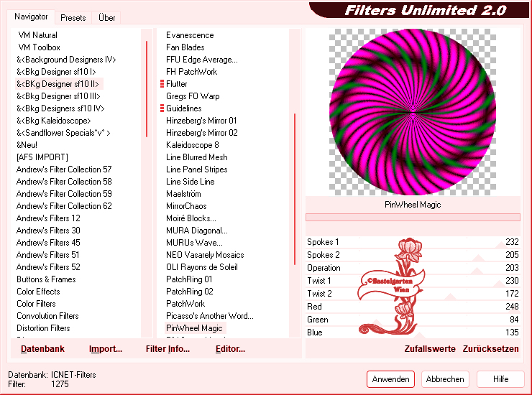Viewport: 532px width, 395px height.
Task: Adjust the Spokes 1 slider
Action: click(x=413, y=242)
